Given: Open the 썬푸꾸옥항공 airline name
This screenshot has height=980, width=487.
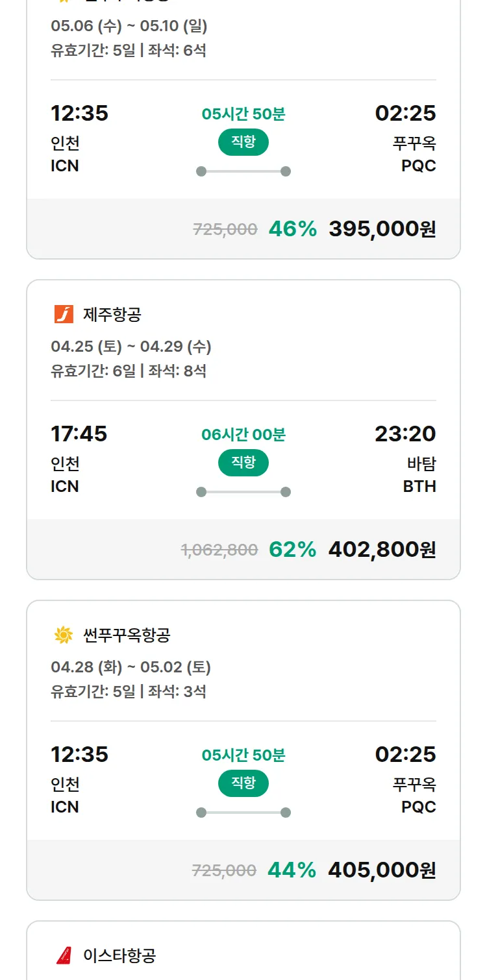Looking at the screenshot, I should pyautogui.click(x=127, y=635).
